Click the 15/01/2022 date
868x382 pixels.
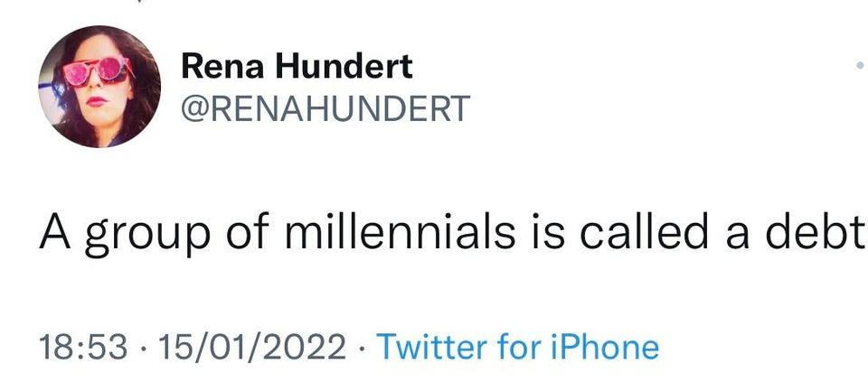pyautogui.click(x=250, y=347)
